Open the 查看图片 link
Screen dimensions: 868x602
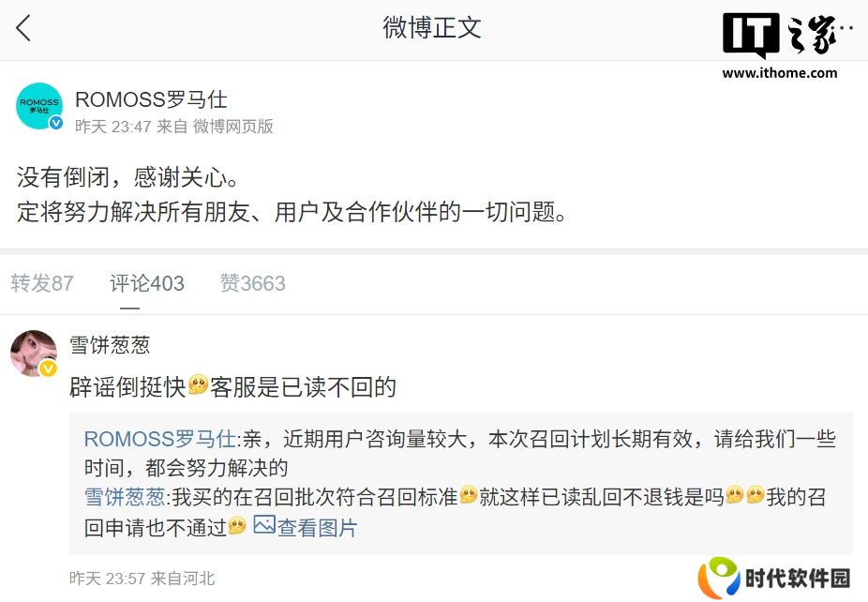[x=317, y=528]
